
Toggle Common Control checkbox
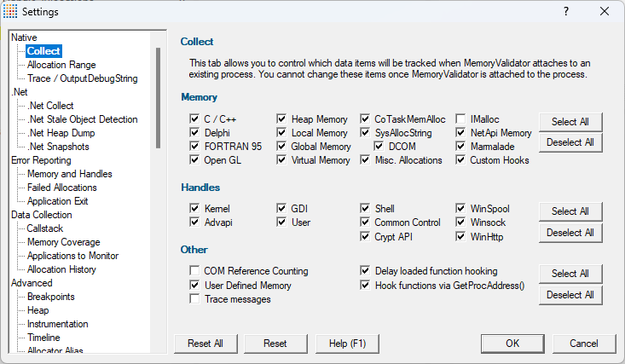[x=365, y=222]
